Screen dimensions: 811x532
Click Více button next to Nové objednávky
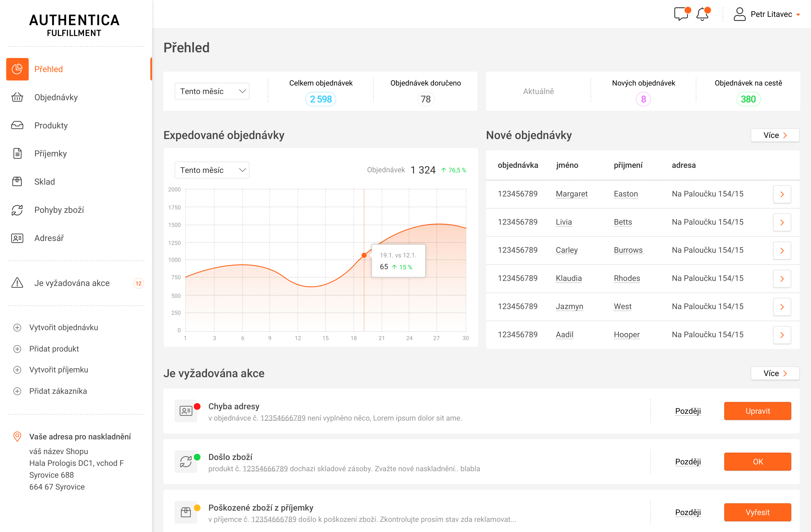coord(775,135)
